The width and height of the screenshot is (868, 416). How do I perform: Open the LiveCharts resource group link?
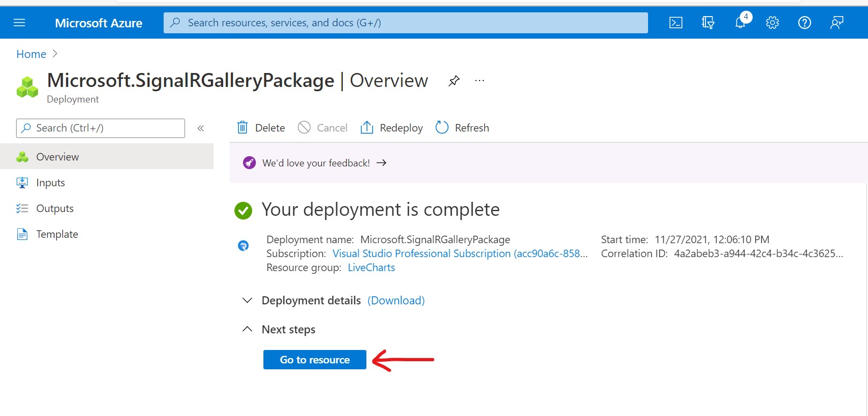[x=371, y=268]
